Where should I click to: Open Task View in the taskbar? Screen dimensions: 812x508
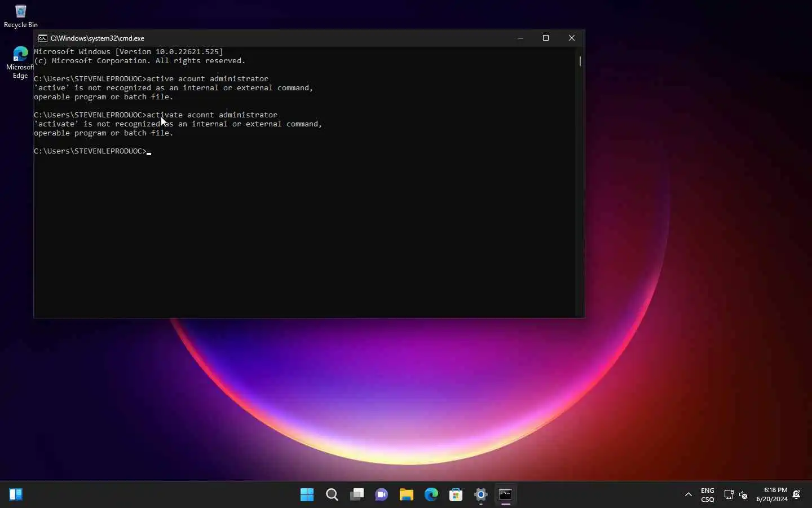click(x=357, y=495)
